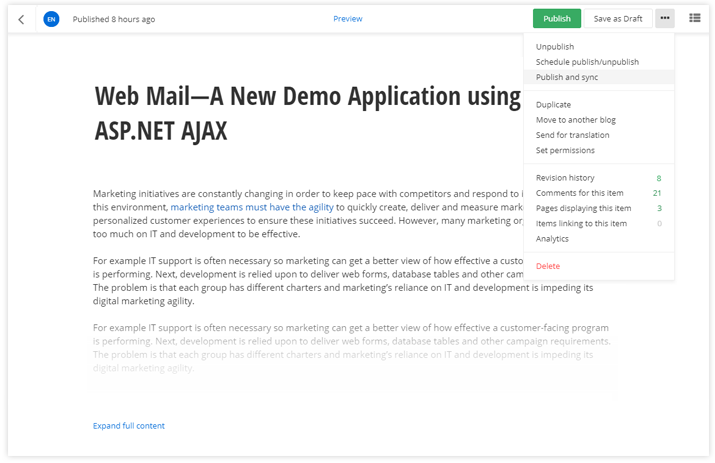View Comments for this item
The width and height of the screenshot is (715, 463).
pyautogui.click(x=579, y=193)
